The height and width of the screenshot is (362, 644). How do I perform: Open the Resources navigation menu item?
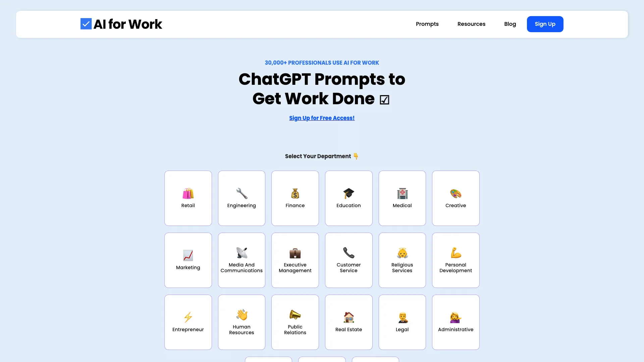pyautogui.click(x=472, y=24)
